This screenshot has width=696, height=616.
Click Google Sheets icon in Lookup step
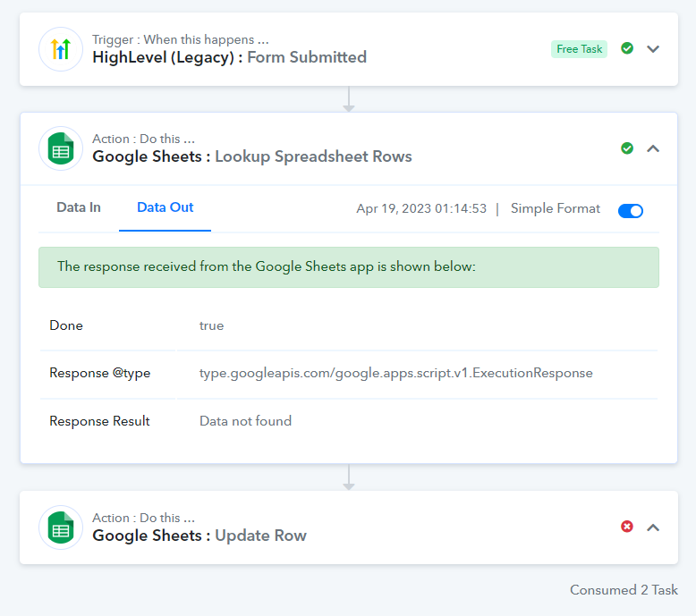(60, 148)
